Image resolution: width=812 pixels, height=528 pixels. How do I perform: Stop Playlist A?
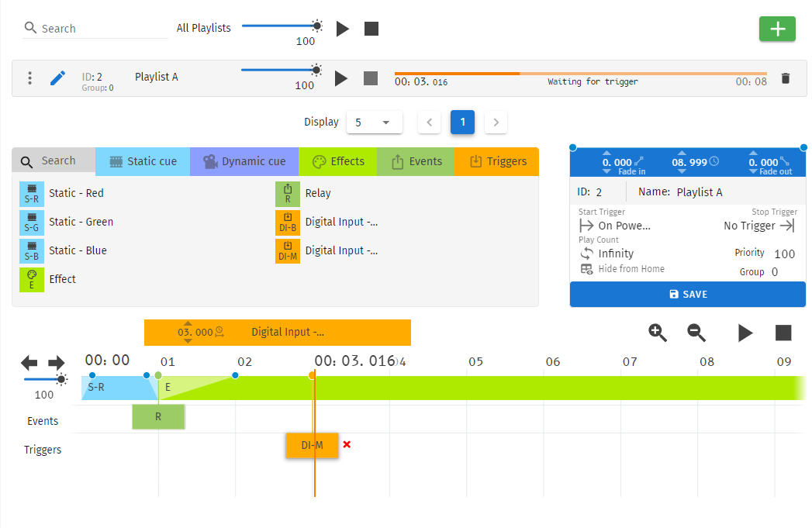(x=370, y=78)
